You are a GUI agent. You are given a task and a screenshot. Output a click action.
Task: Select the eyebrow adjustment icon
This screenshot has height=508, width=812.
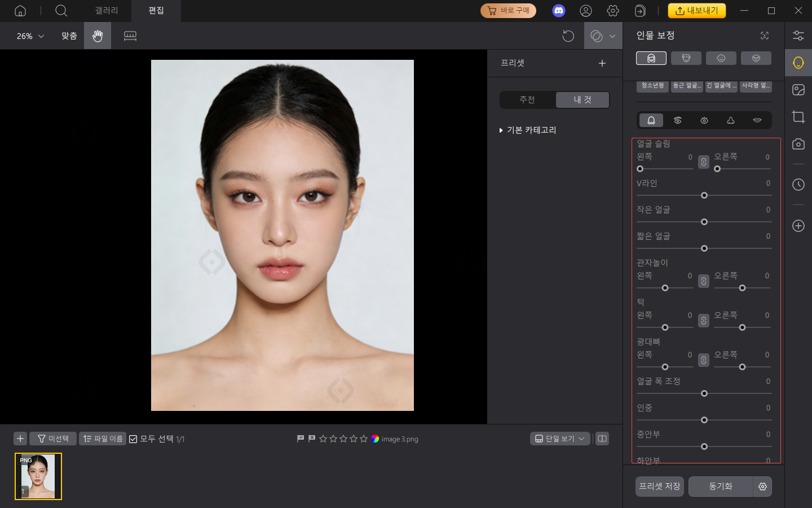pos(677,120)
